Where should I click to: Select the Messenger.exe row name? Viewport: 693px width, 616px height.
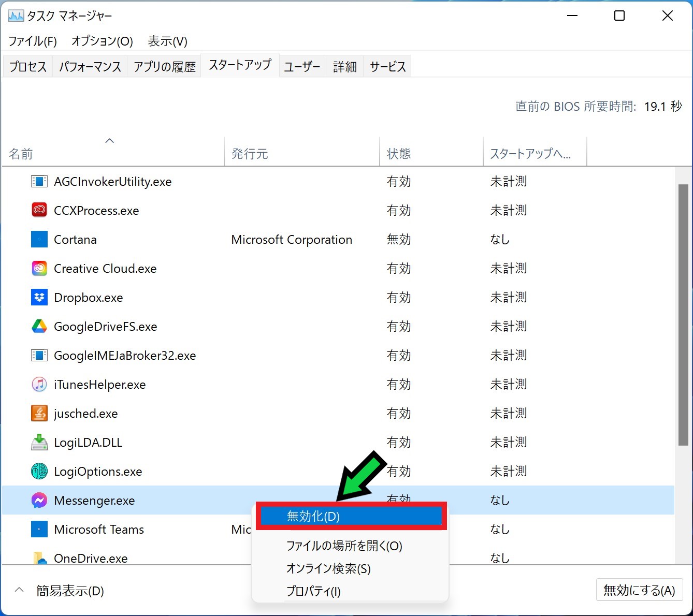click(94, 501)
